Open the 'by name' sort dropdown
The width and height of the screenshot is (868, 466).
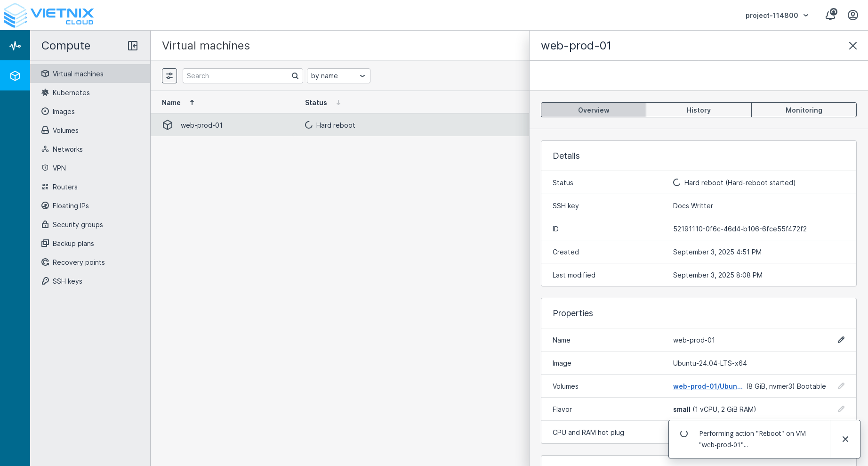click(x=338, y=76)
